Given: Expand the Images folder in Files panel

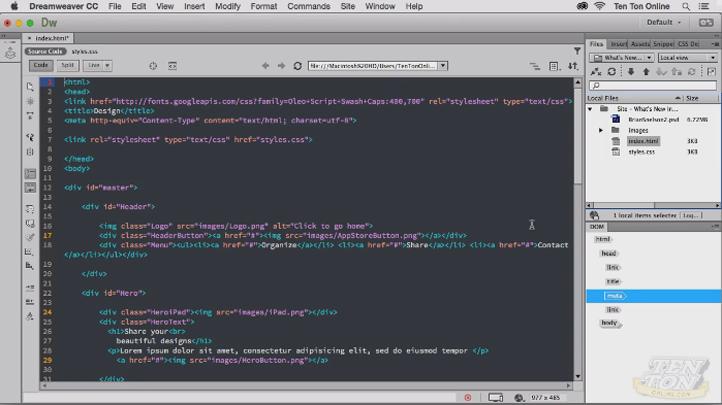Looking at the screenshot, I should coord(601,130).
